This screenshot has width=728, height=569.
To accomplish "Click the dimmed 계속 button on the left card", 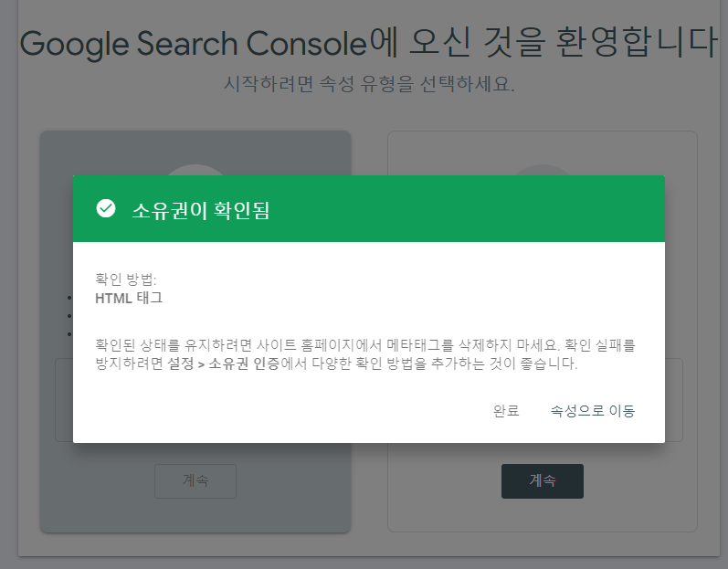I will pos(195,480).
